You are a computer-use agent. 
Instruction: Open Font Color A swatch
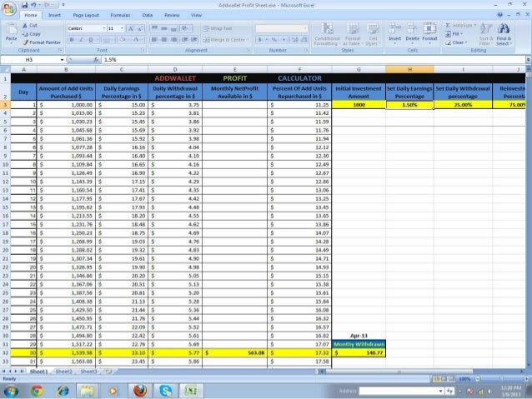(136, 40)
